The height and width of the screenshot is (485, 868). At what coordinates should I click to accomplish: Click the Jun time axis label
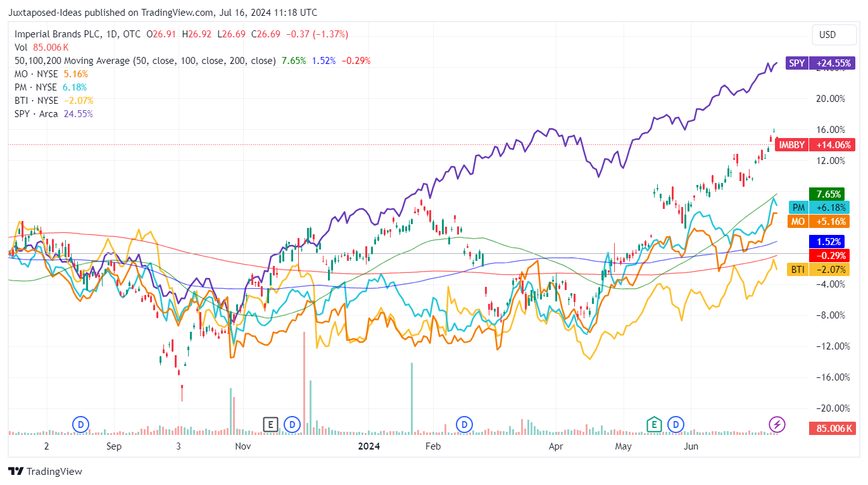(691, 446)
